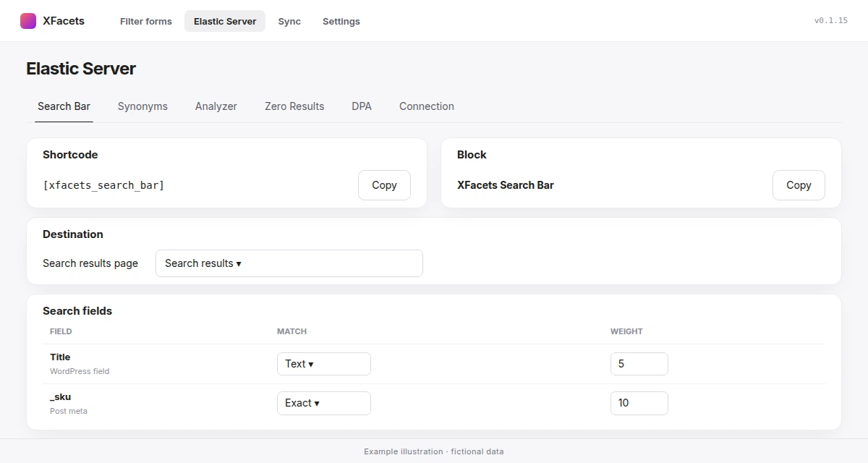Screen dimensions: 868x463
Task: Switch to the Search Bar tab
Action: 64,106
